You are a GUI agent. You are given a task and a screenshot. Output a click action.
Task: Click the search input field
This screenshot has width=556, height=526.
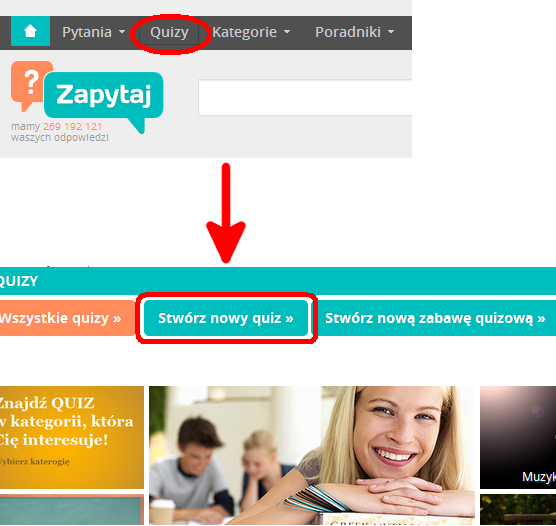[305, 98]
